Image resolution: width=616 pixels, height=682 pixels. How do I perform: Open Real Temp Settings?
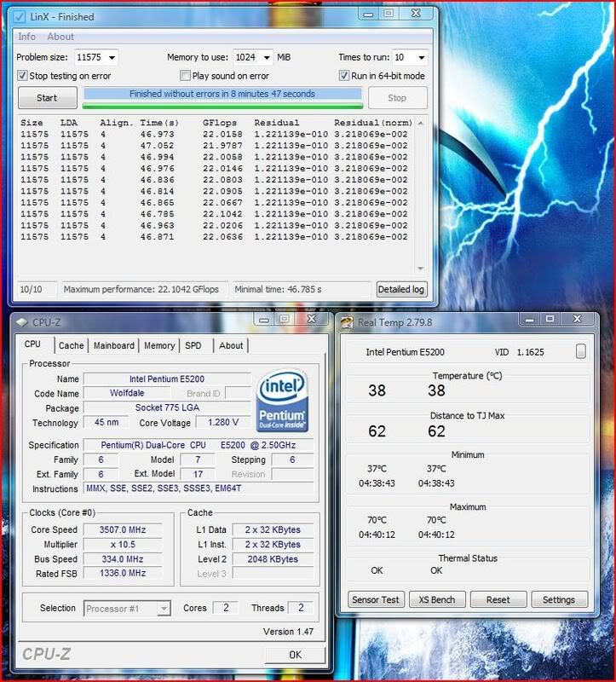[559, 599]
